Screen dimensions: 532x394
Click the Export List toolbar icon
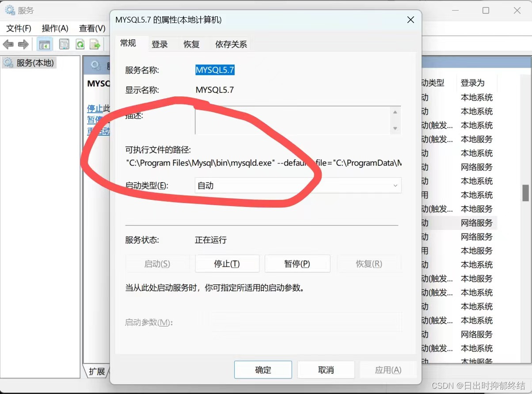point(95,44)
